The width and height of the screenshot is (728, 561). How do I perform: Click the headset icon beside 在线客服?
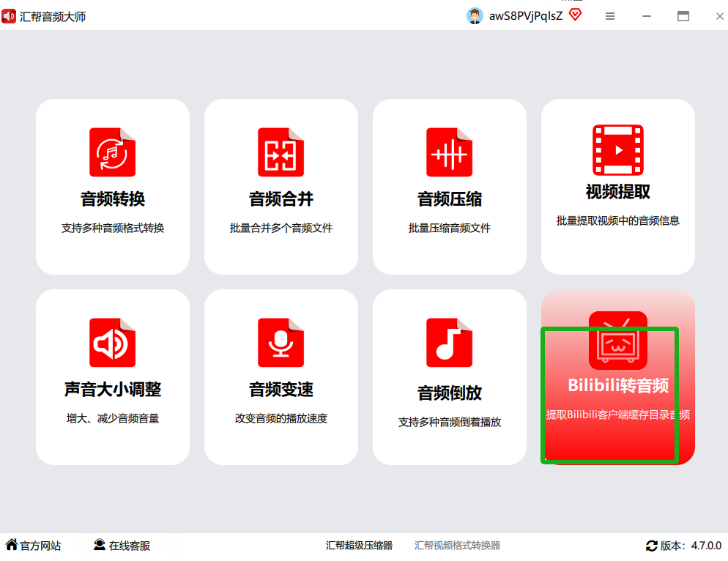click(100, 544)
